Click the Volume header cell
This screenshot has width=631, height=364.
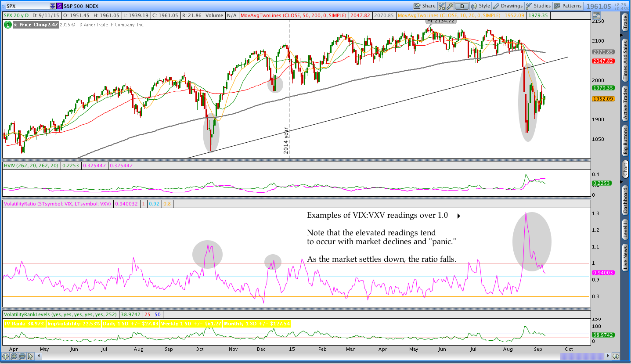(x=214, y=15)
